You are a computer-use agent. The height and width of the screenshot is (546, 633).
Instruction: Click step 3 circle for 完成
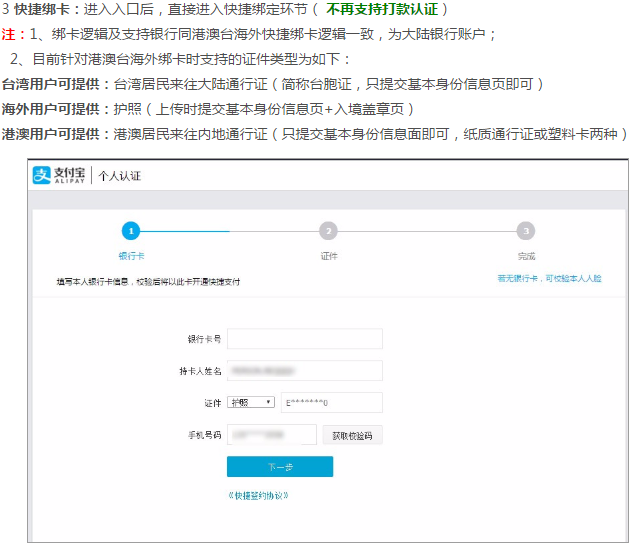(x=526, y=231)
